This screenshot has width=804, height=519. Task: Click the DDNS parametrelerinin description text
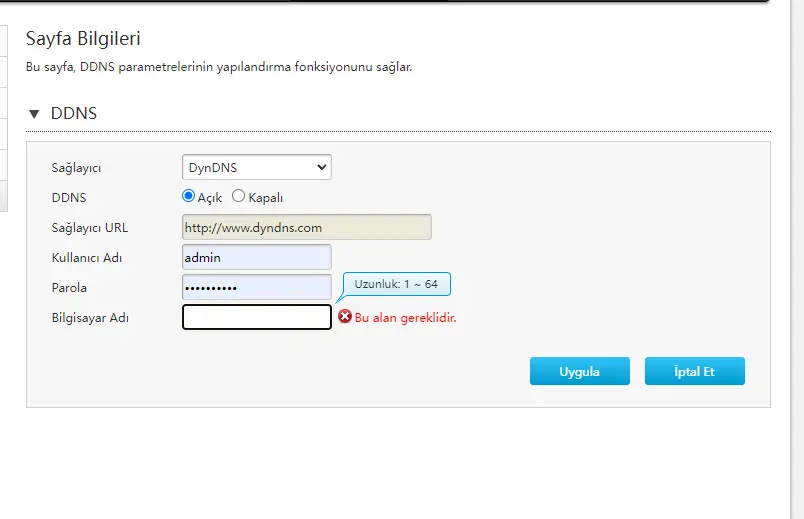pos(219,67)
